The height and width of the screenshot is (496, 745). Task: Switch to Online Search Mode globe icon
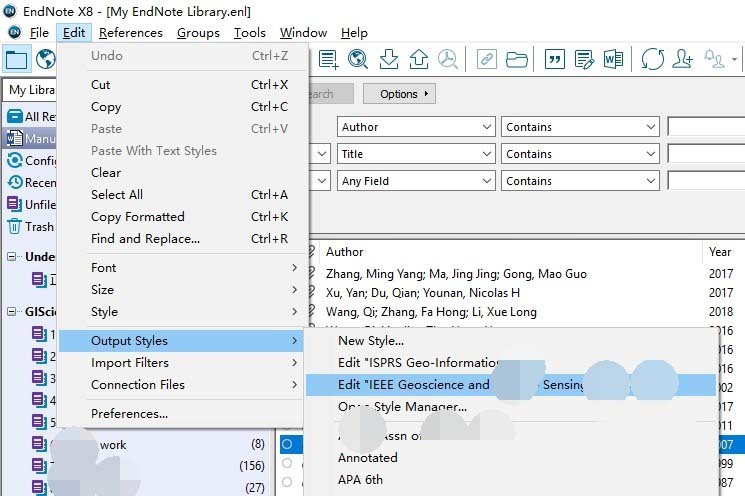[x=45, y=59]
